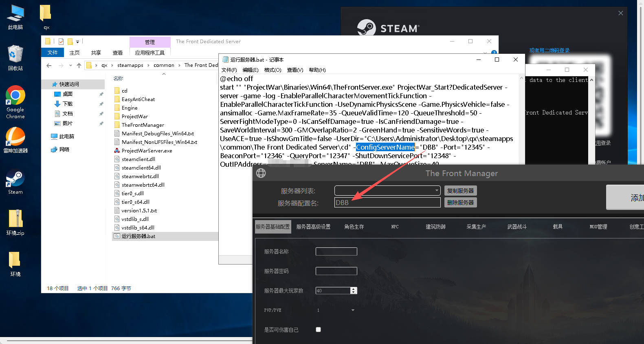Viewport: 644px width, 344px height.
Task: Open the PVP/PVE dropdown
Action: 353,310
